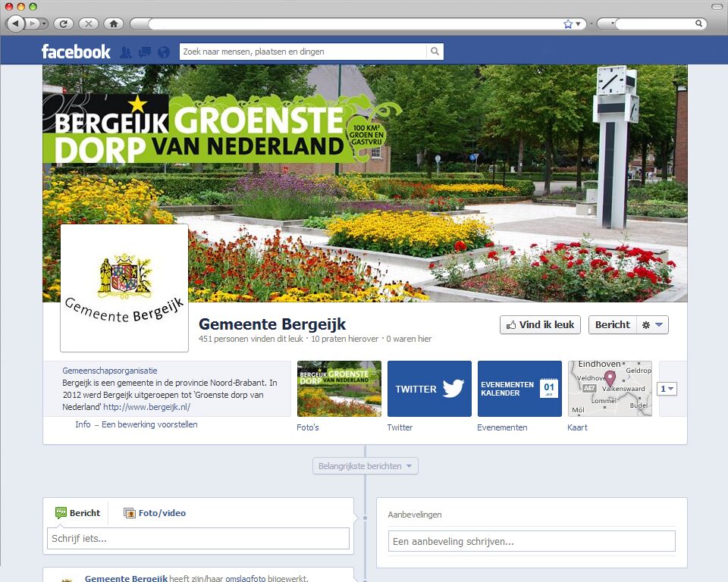728x582 pixels.
Task: Reload the page with the refresh button
Action: click(64, 23)
